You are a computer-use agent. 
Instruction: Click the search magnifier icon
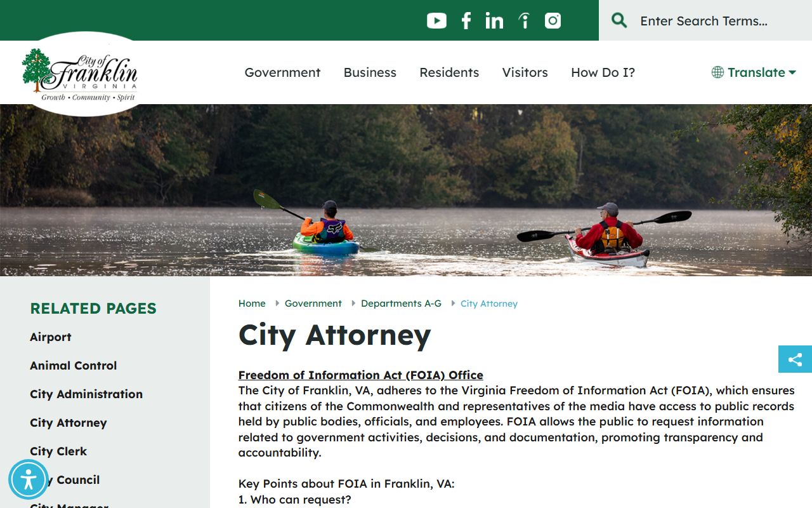tap(619, 20)
